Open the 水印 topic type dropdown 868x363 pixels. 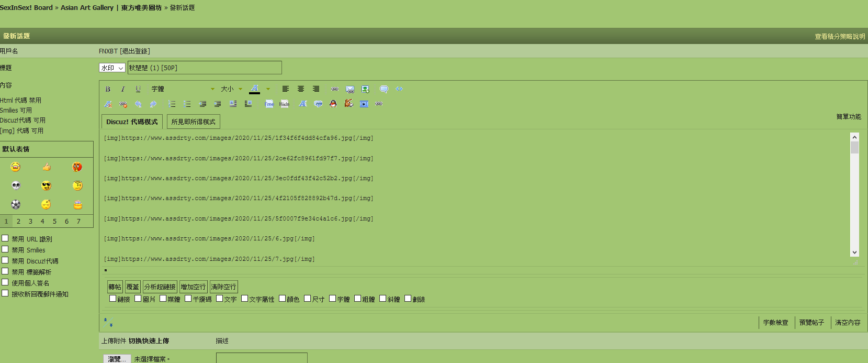click(x=112, y=68)
